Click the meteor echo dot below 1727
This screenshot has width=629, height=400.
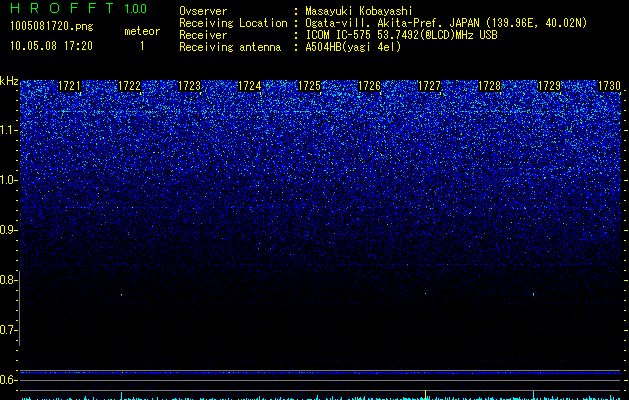(x=426, y=293)
